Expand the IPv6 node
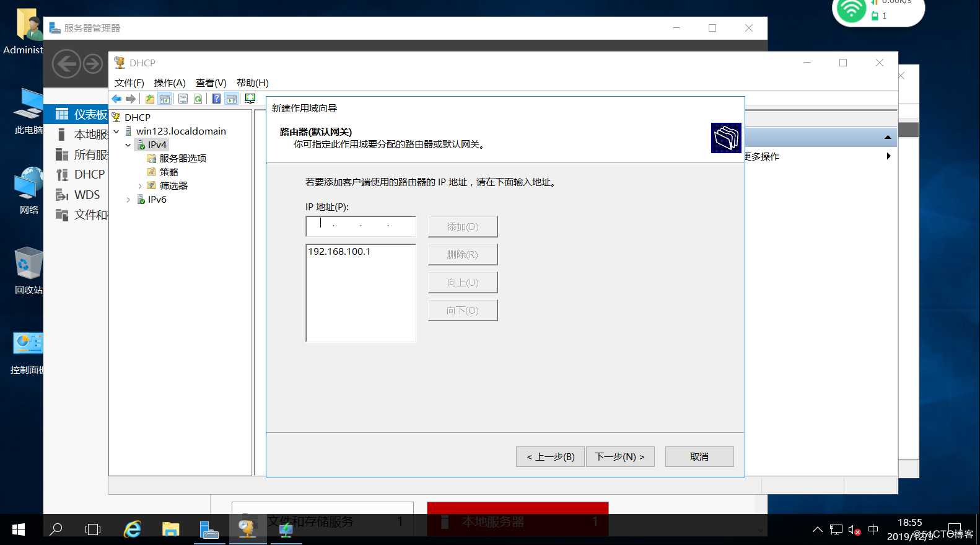 pyautogui.click(x=128, y=199)
